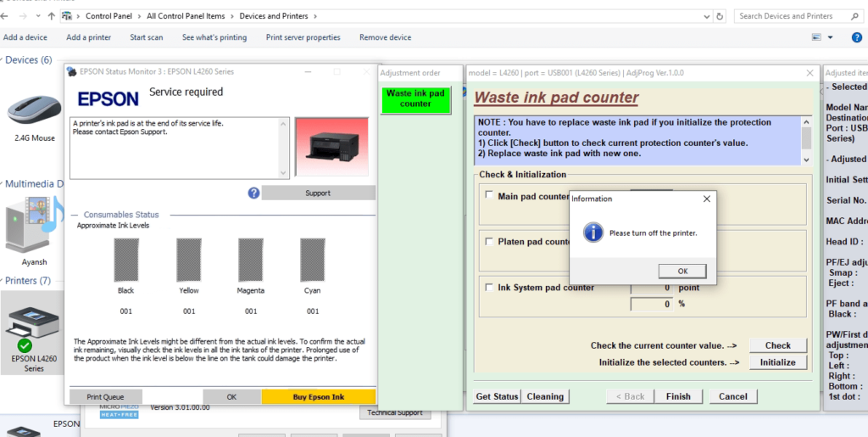Collapse the Multimedia Devices group

click(x=3, y=184)
